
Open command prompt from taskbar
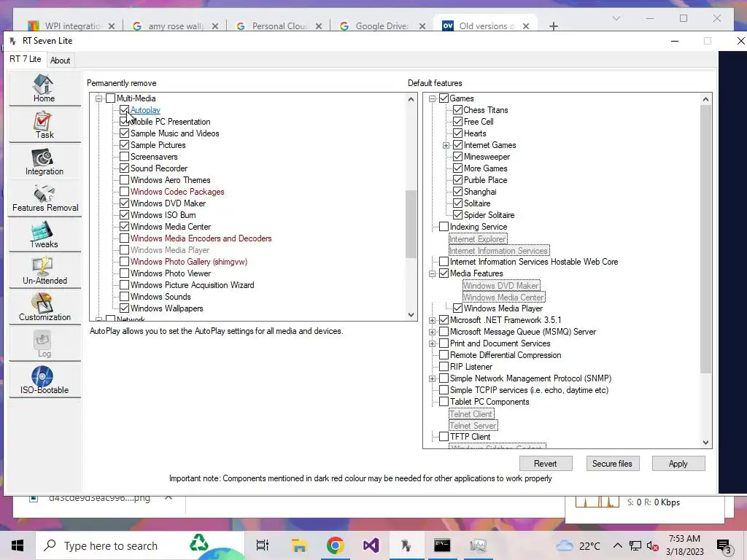pos(442,545)
